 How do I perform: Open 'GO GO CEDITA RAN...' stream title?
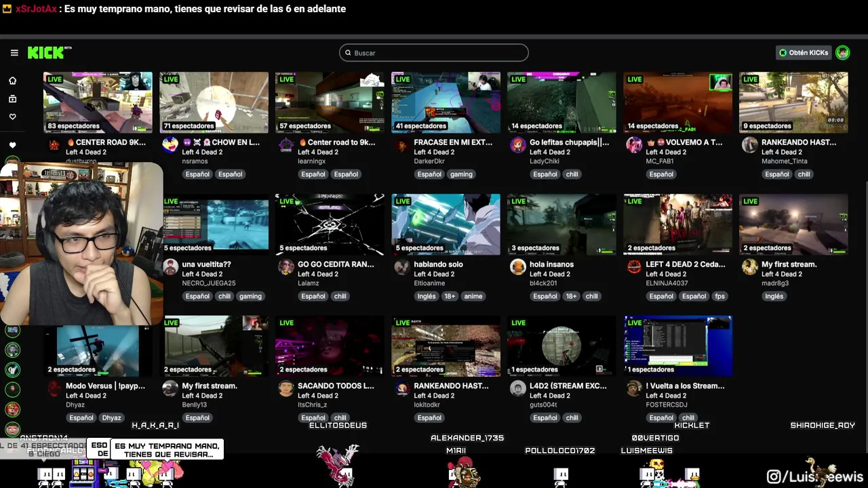tap(336, 264)
